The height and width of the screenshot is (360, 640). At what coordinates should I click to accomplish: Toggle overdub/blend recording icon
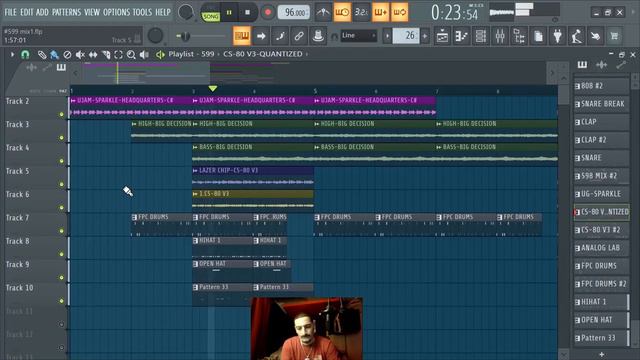(x=380, y=13)
